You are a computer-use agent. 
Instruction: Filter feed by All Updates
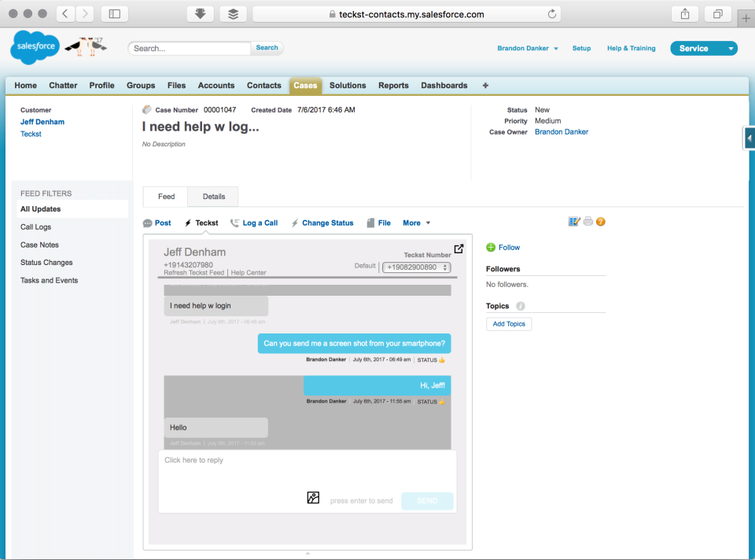(72, 209)
